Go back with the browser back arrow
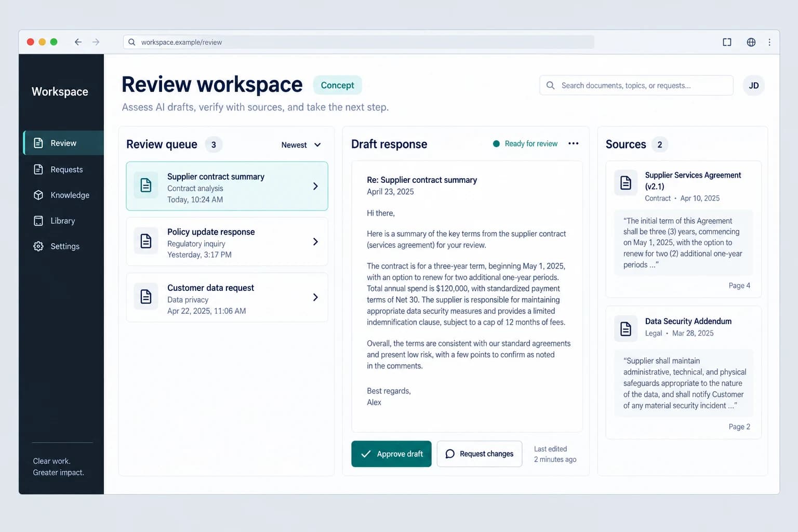Image resolution: width=798 pixels, height=532 pixels. pos(78,42)
